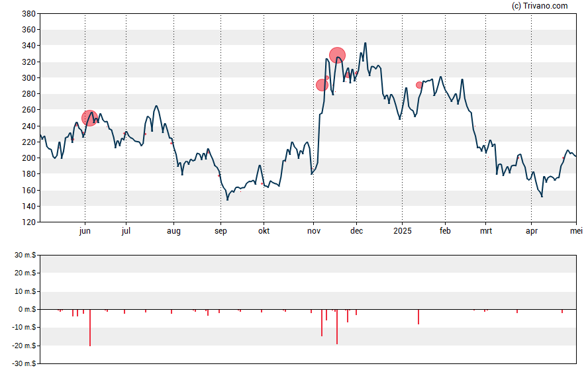Click the 'aug' x-axis label
The image size is (588, 374).
point(173,231)
